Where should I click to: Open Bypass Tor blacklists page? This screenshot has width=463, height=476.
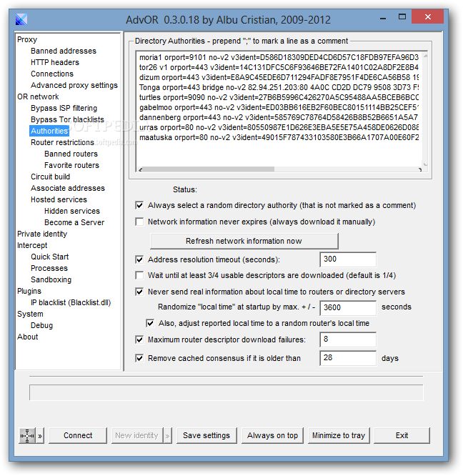click(x=67, y=119)
